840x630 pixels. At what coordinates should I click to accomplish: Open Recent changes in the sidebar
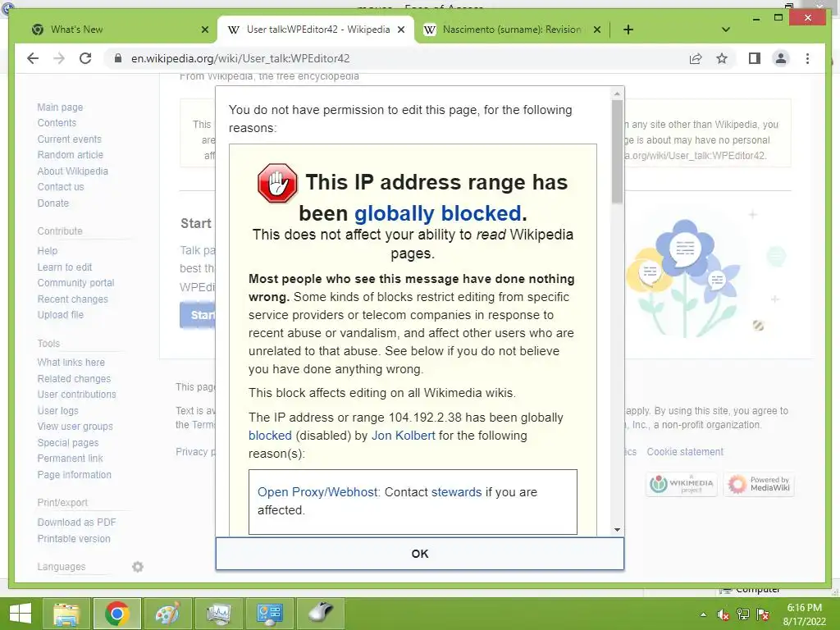point(72,299)
